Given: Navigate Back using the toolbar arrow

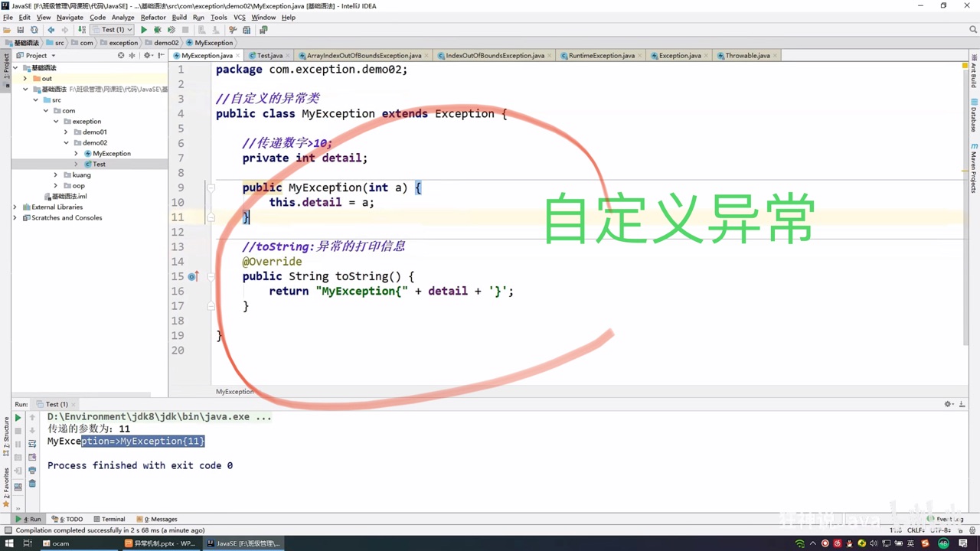Looking at the screenshot, I should 51,30.
